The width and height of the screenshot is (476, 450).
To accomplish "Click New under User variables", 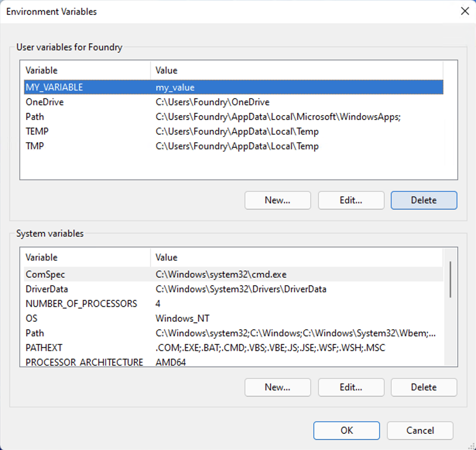I will (277, 200).
